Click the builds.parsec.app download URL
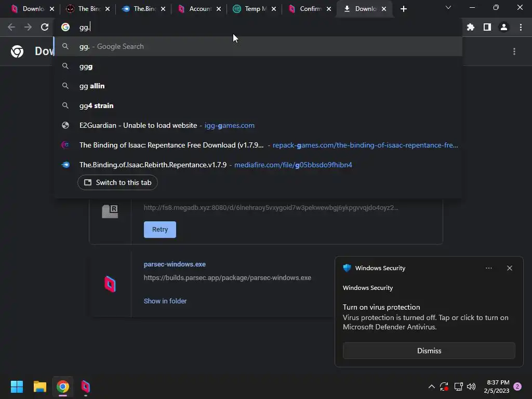Viewport: 532px width, 399px height. (x=228, y=277)
